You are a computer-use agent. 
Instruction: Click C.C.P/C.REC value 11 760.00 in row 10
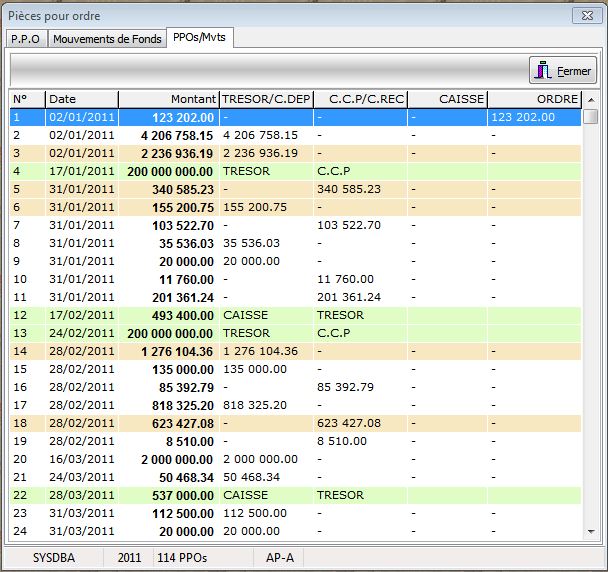(345, 279)
